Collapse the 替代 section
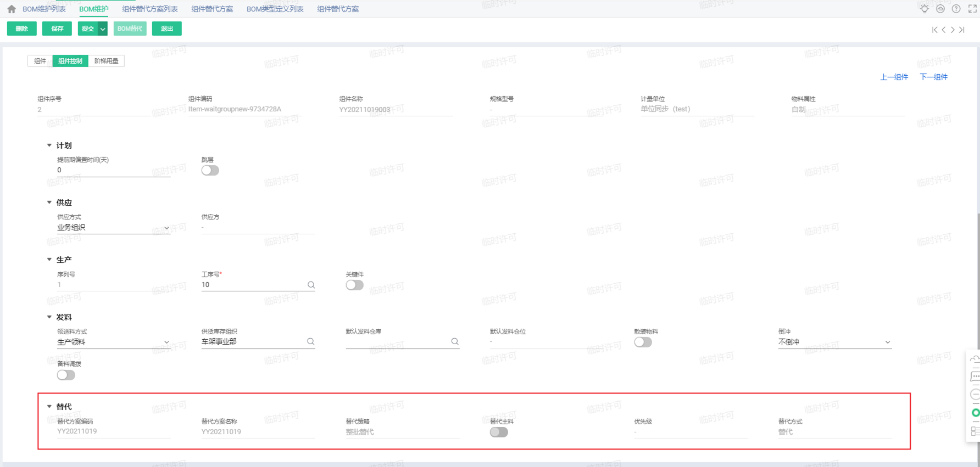The width and height of the screenshot is (980, 467). tap(49, 407)
